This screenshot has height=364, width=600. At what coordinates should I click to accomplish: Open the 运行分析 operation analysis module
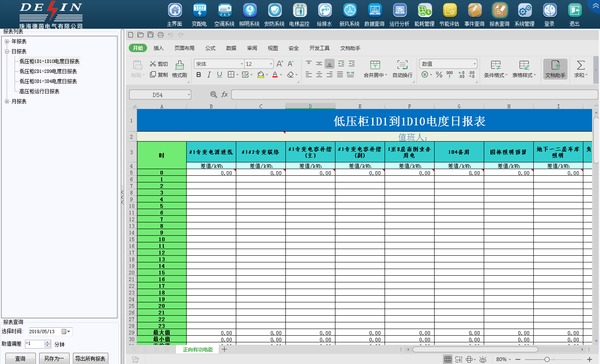pos(400,15)
